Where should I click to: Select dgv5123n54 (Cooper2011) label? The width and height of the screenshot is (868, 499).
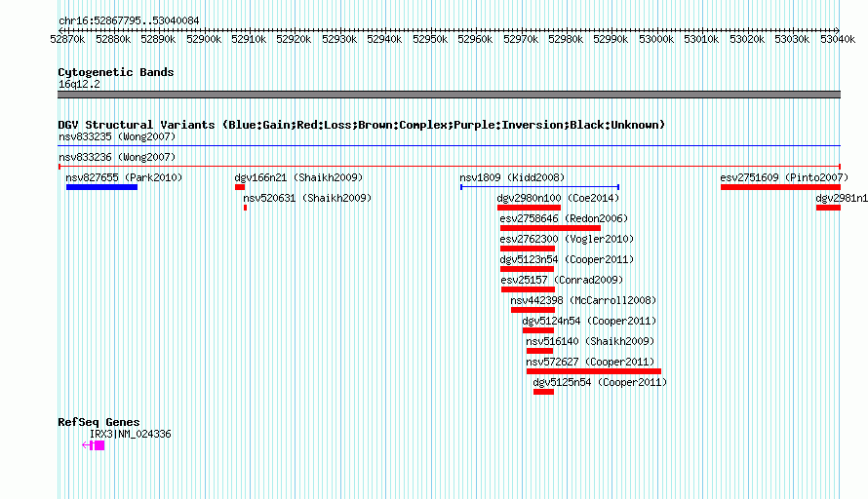coord(567,259)
